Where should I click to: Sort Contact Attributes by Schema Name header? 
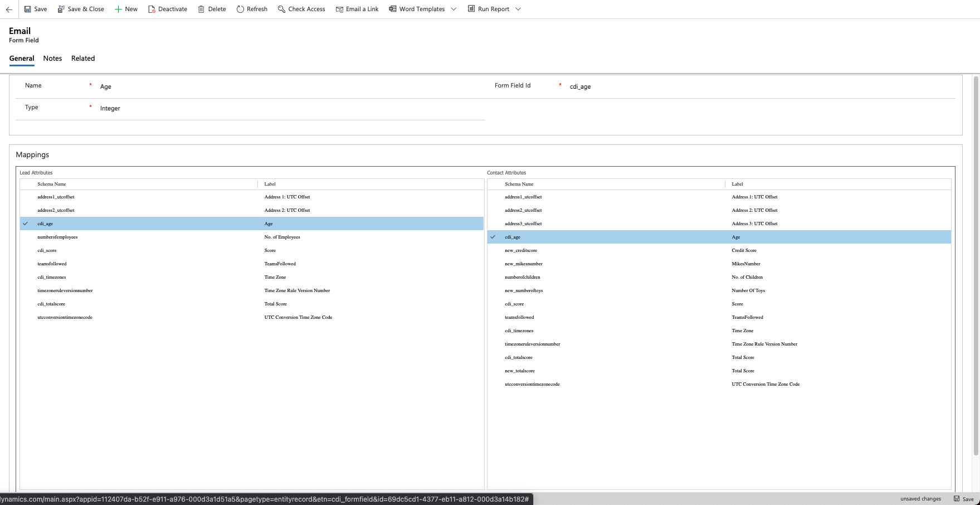click(519, 184)
